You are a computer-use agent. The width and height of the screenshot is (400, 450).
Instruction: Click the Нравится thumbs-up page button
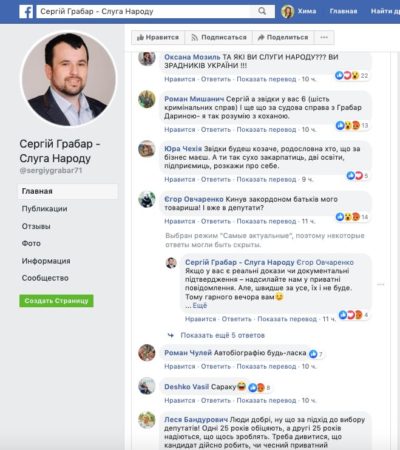[x=158, y=37]
